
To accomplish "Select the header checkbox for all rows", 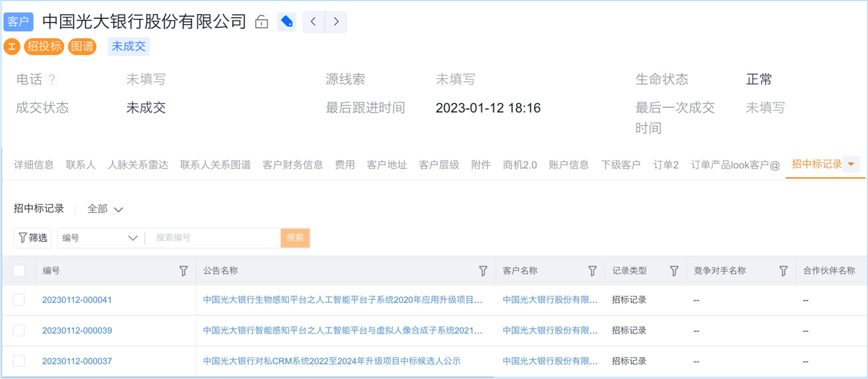I will click(x=19, y=271).
